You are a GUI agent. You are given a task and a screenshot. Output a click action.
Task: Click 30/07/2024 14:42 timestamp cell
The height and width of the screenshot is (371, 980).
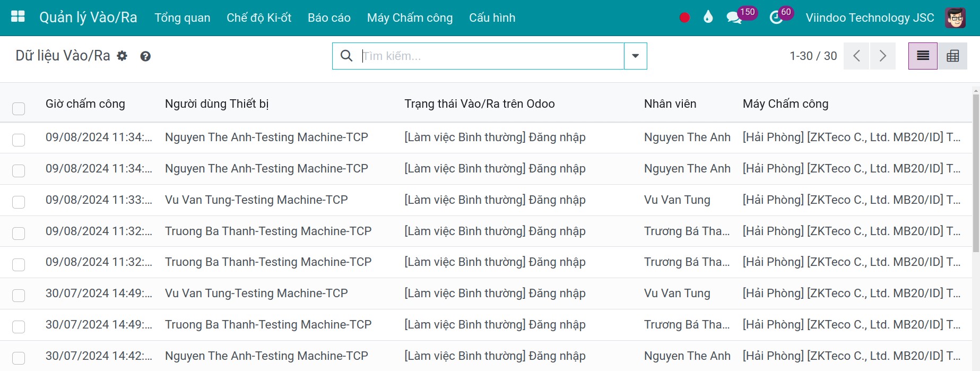coord(99,356)
